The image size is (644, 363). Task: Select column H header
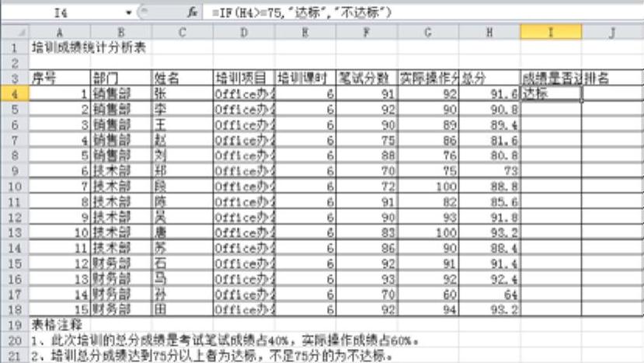[x=489, y=32]
